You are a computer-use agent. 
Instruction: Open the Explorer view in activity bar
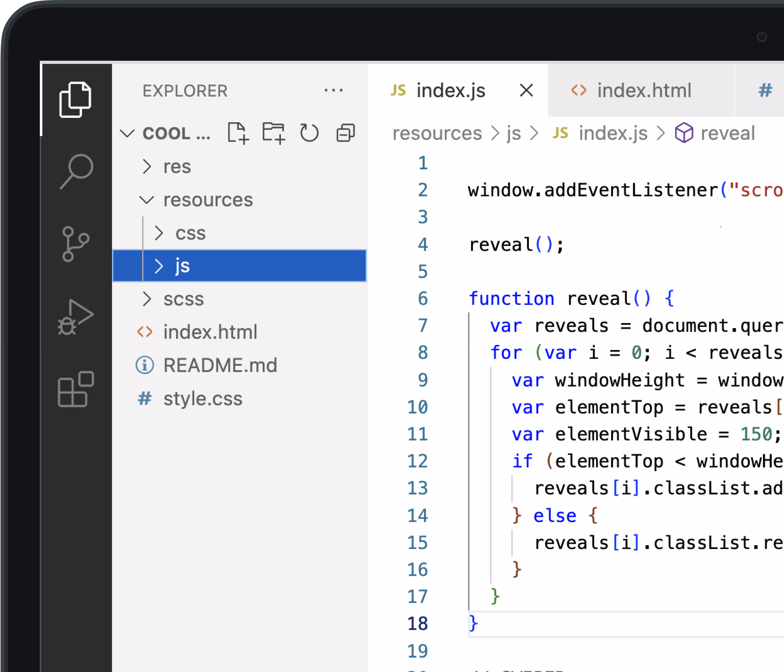coord(75,100)
